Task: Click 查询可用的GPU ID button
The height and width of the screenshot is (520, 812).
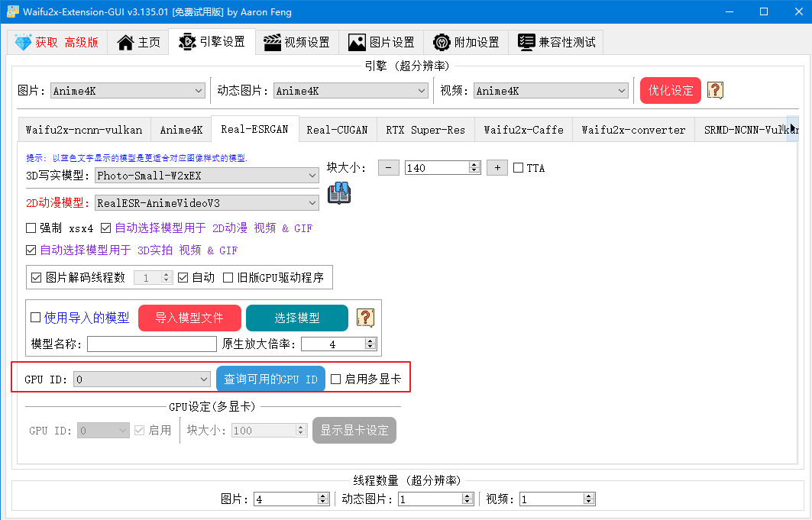Action: pos(271,380)
